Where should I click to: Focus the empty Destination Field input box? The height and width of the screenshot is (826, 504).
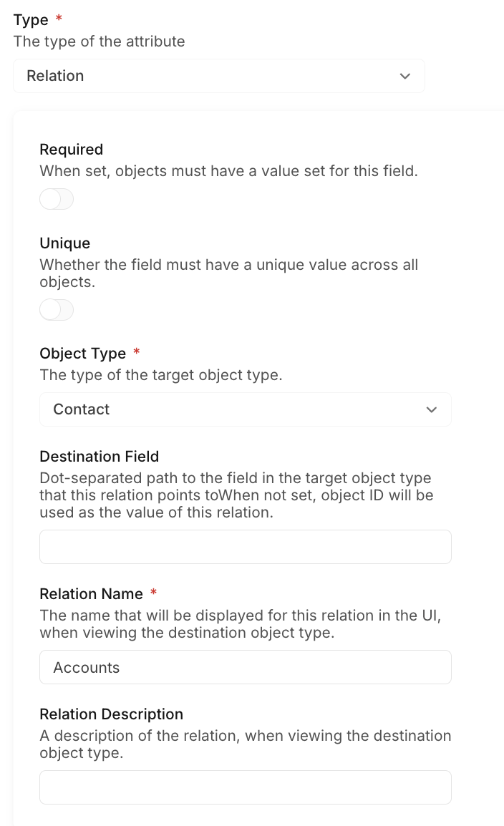245,547
